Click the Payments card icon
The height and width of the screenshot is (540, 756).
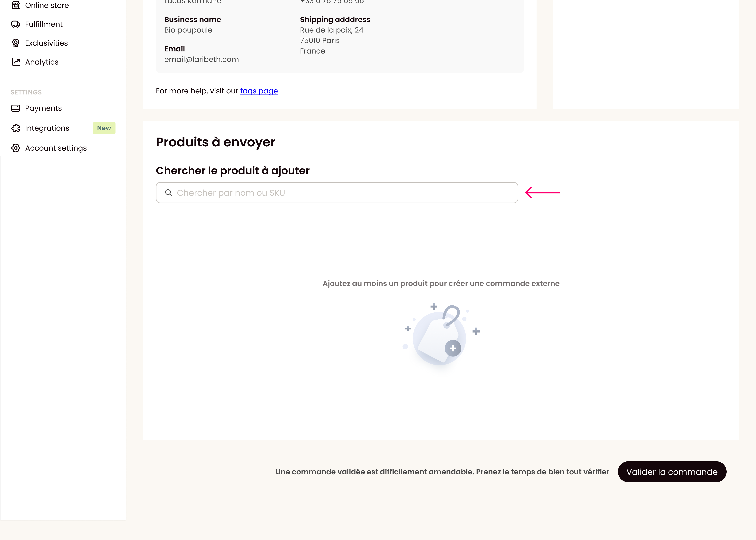[16, 108]
